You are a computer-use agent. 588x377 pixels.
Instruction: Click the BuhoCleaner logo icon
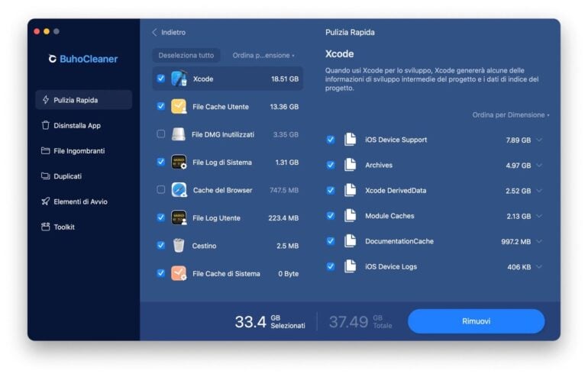(x=53, y=59)
